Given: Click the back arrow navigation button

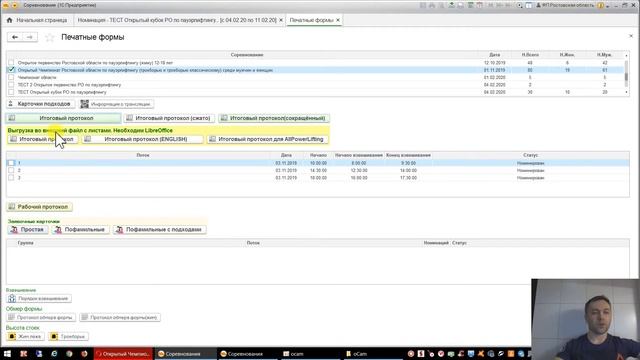Looking at the screenshot, I should [x=15, y=37].
